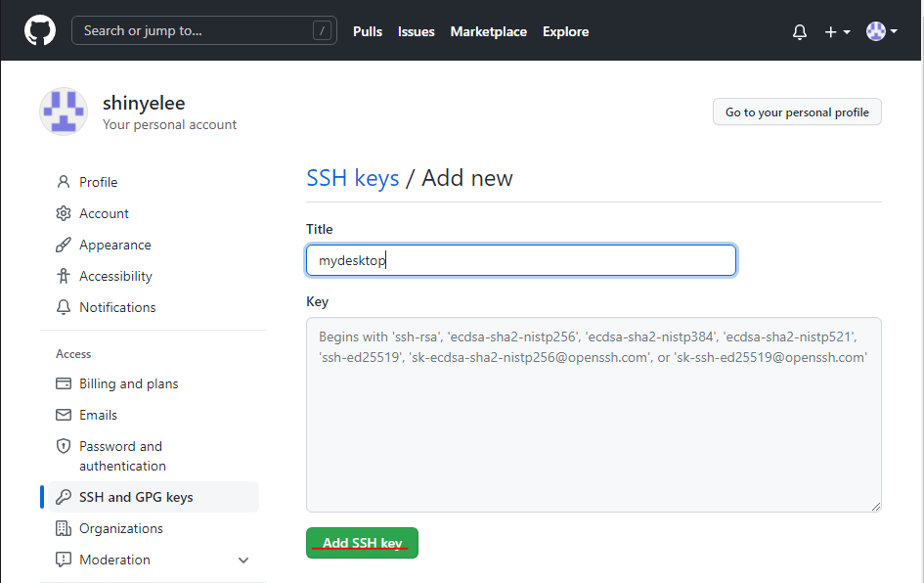Click the key icon beside SSH and GPG

[x=63, y=497]
